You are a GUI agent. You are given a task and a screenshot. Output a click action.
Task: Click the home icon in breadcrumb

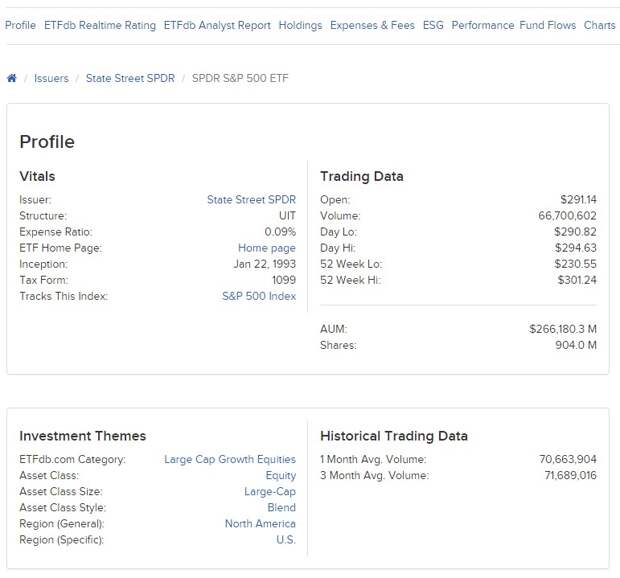(x=12, y=78)
